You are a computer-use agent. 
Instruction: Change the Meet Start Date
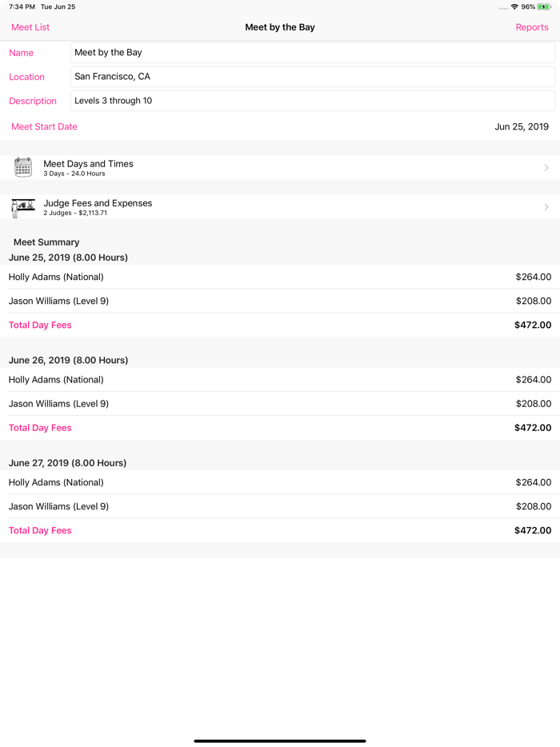point(521,126)
